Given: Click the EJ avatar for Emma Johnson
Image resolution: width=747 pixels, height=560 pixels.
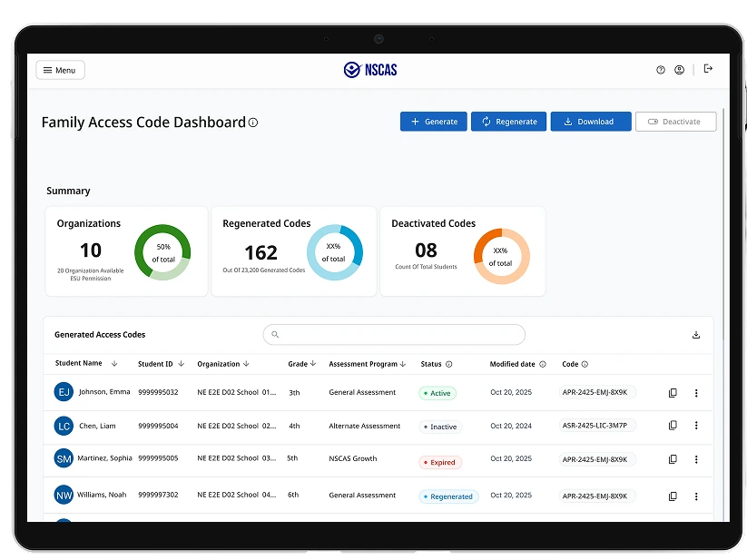Looking at the screenshot, I should [x=64, y=392].
